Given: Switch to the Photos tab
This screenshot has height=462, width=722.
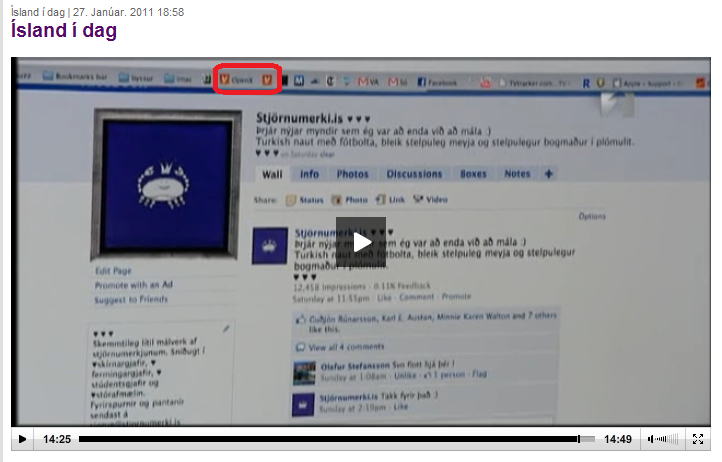Looking at the screenshot, I should tap(352, 174).
